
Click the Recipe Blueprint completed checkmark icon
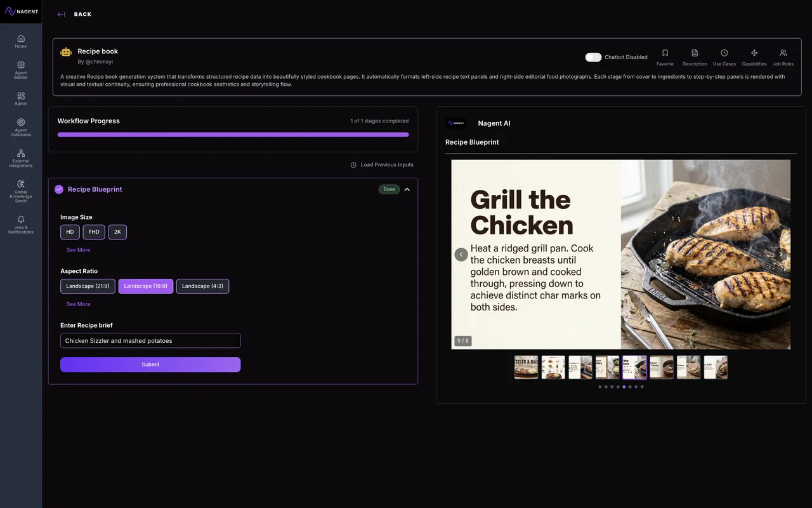[x=59, y=189]
